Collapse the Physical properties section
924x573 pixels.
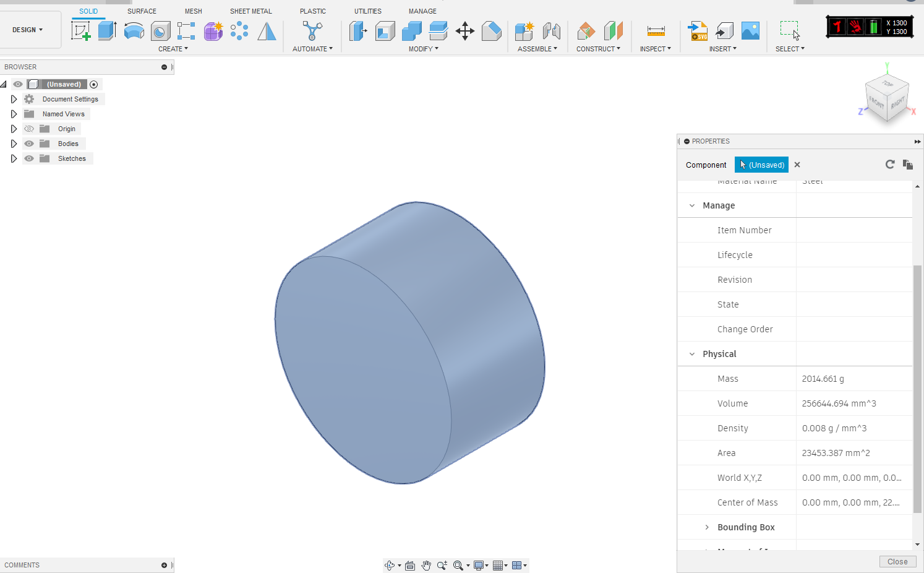pos(691,353)
